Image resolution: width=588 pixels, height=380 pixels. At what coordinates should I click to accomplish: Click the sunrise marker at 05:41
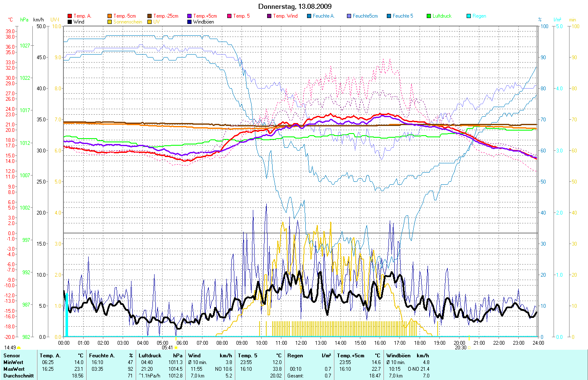coord(176,348)
